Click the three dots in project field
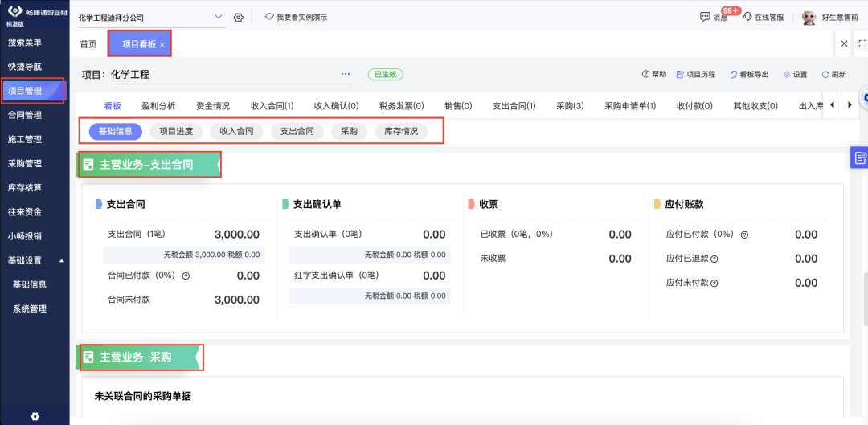The image size is (868, 425). click(x=346, y=74)
